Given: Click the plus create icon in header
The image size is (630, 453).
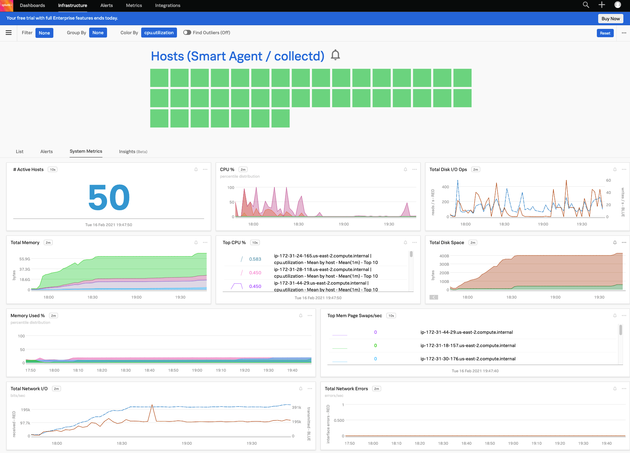Looking at the screenshot, I should (x=601, y=5).
